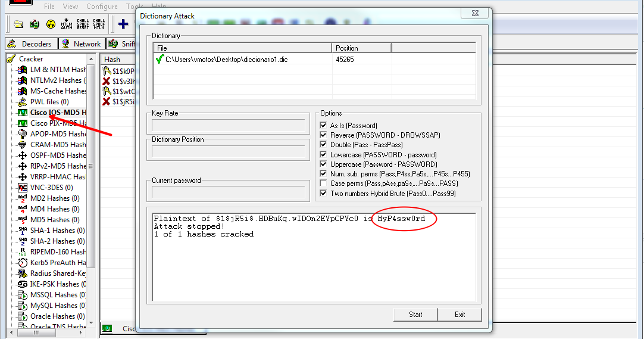Click the CHALL SPOOF RESET toolbar icon

point(83,24)
